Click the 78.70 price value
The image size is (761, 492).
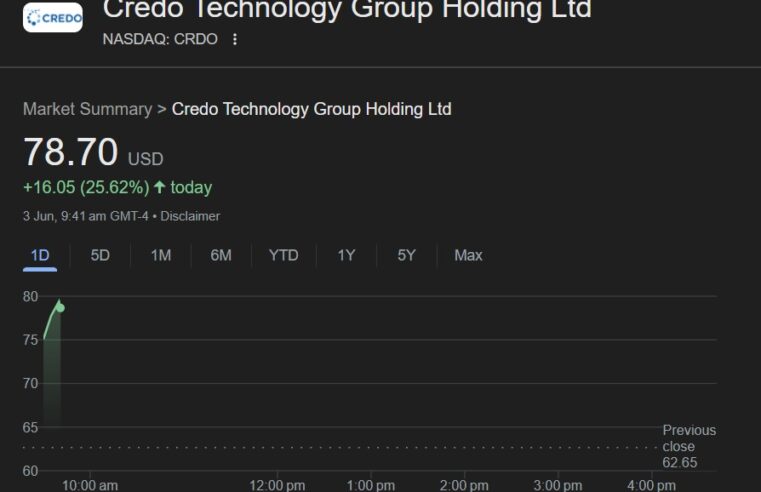(70, 152)
